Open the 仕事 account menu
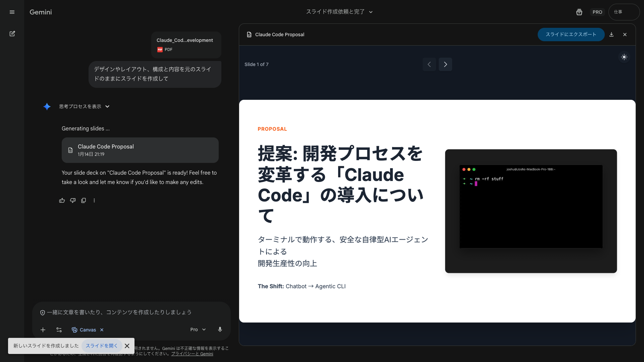The width and height of the screenshot is (644, 362). click(624, 12)
